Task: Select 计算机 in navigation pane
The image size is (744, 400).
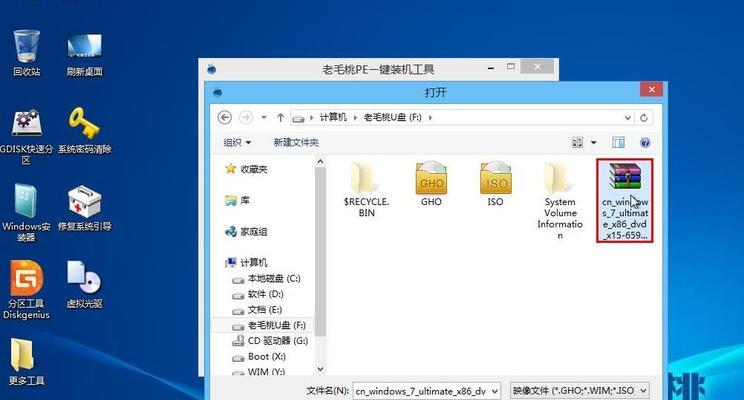Action: pyautogui.click(x=246, y=262)
